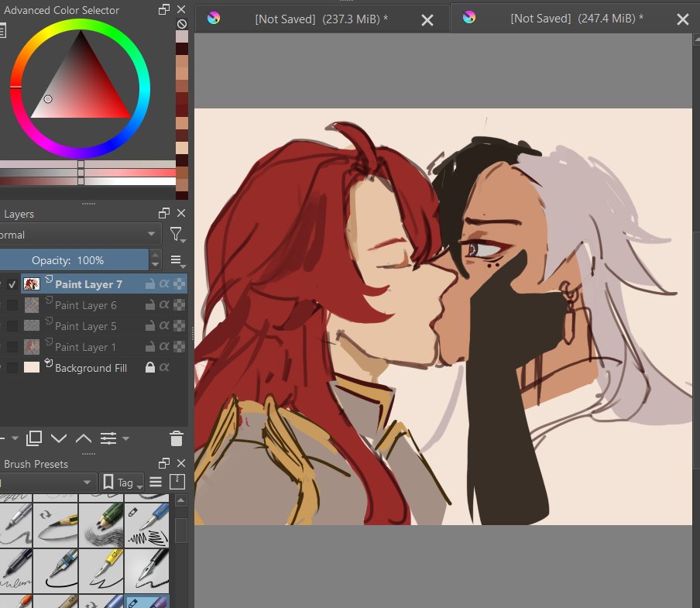Viewport: 700px width, 608px height.
Task: Close the Advanced Color Selector docker
Action: [181, 9]
